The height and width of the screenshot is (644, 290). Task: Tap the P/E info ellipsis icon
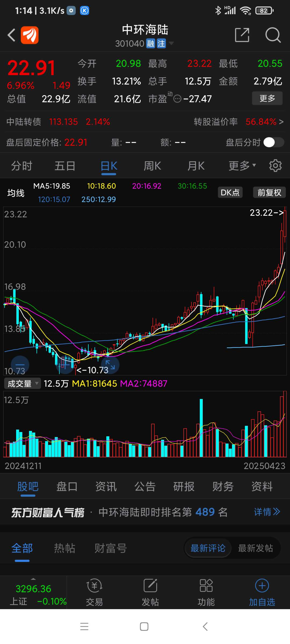pyautogui.click(x=177, y=99)
